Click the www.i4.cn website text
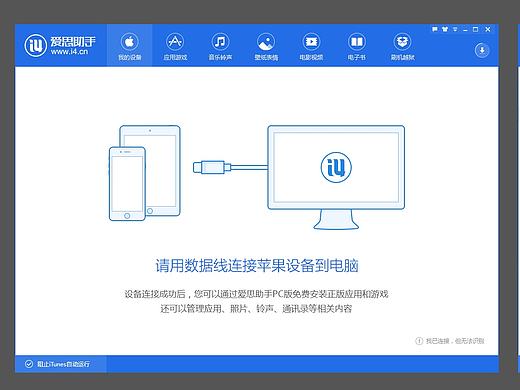520x390 pixels. coord(69,52)
